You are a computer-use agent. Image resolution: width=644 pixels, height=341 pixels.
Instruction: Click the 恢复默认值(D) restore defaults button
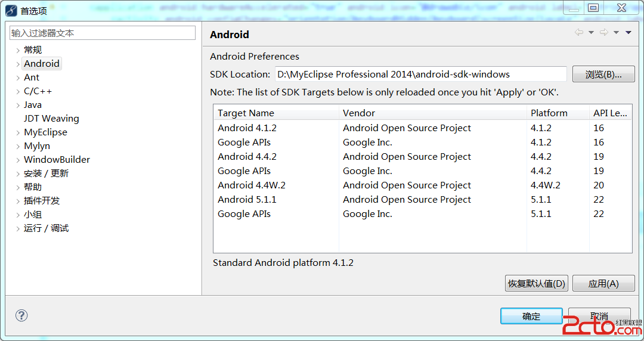pos(536,284)
